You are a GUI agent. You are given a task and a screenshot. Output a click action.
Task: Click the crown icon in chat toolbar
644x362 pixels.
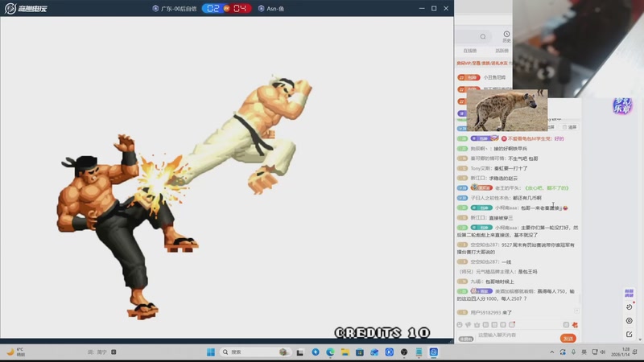pos(477,325)
